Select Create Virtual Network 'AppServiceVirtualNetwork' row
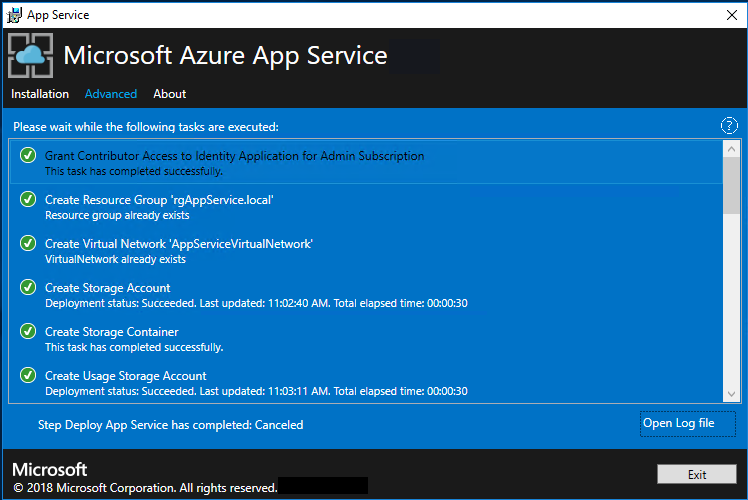Viewport: 748px width, 500px height. (366, 250)
